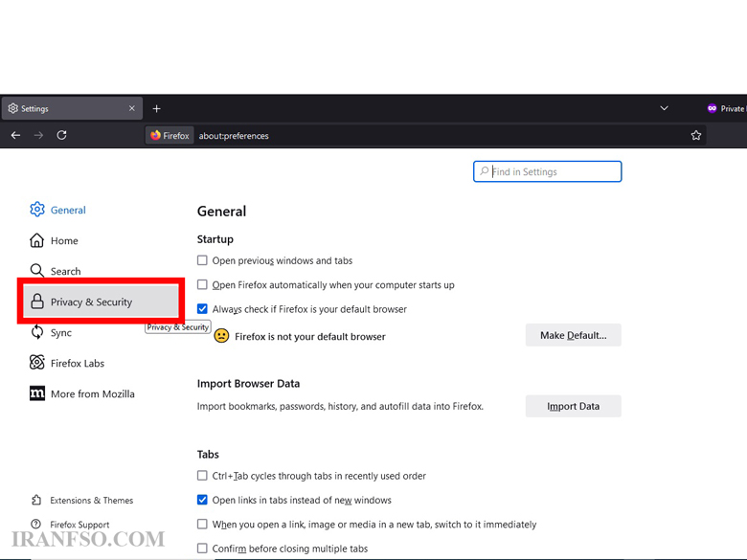Click the General gear icon in sidebar
This screenshot has width=747, height=560.
tap(37, 210)
